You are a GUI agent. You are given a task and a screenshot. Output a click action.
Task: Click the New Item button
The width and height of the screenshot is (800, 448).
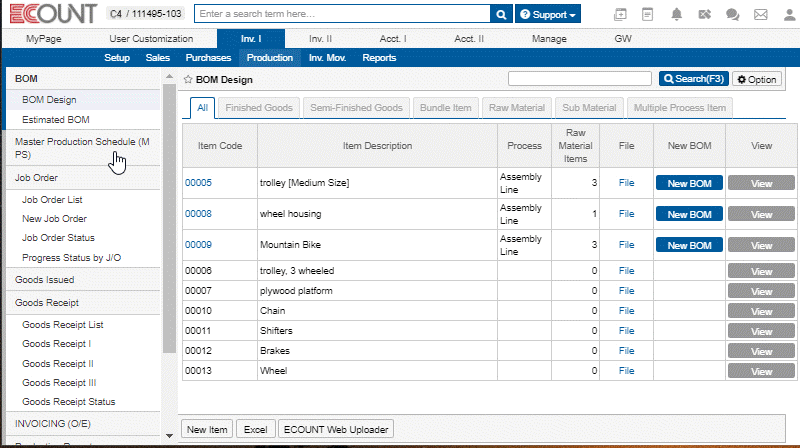pyautogui.click(x=207, y=429)
